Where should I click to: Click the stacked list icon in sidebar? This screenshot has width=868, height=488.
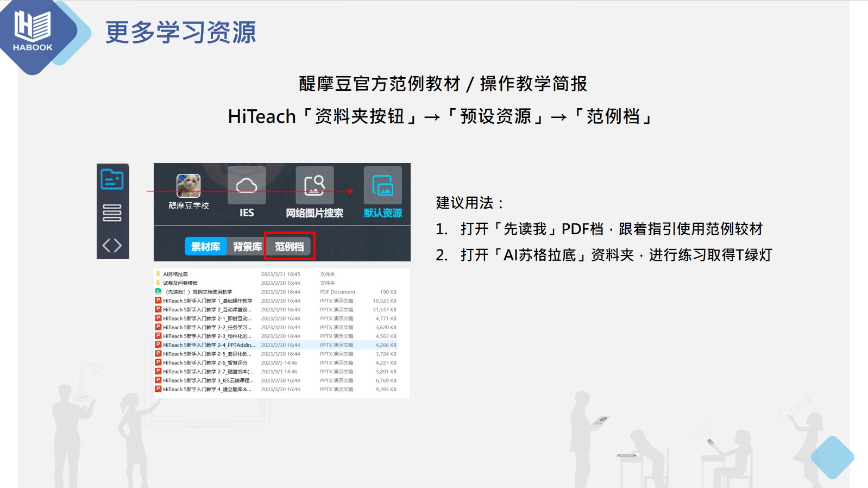point(112,212)
